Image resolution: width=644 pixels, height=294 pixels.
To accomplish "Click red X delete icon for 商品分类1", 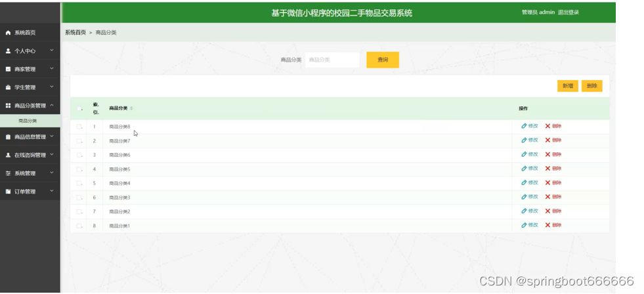I will pos(547,225).
